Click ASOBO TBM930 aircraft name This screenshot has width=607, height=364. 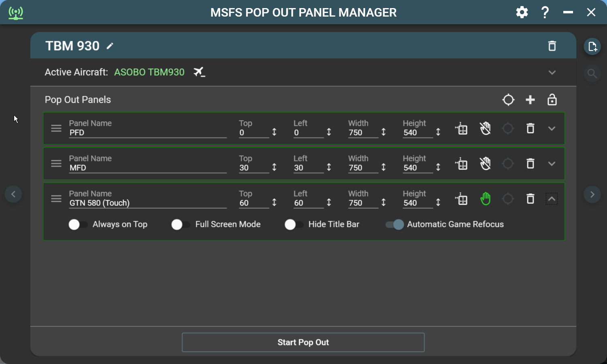pyautogui.click(x=149, y=72)
